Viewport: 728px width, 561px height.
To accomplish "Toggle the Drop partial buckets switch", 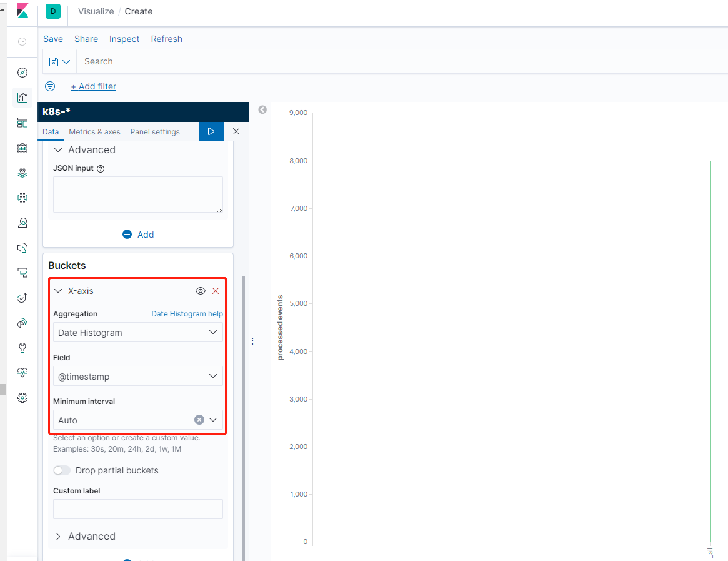I will (62, 470).
